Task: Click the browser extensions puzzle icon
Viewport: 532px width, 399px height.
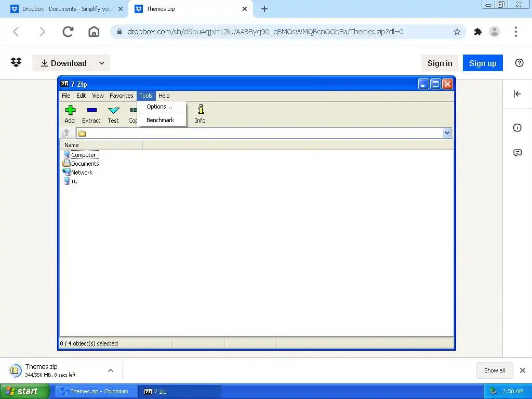Action: pyautogui.click(x=478, y=32)
